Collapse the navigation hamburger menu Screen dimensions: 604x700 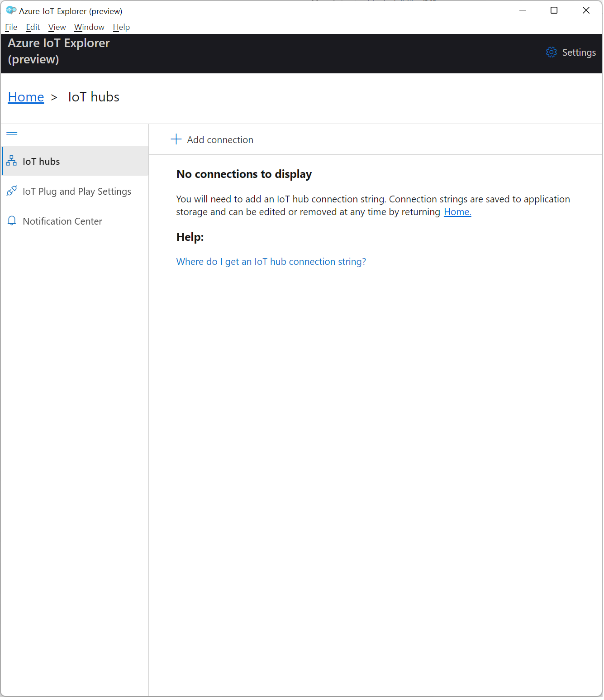tap(12, 134)
